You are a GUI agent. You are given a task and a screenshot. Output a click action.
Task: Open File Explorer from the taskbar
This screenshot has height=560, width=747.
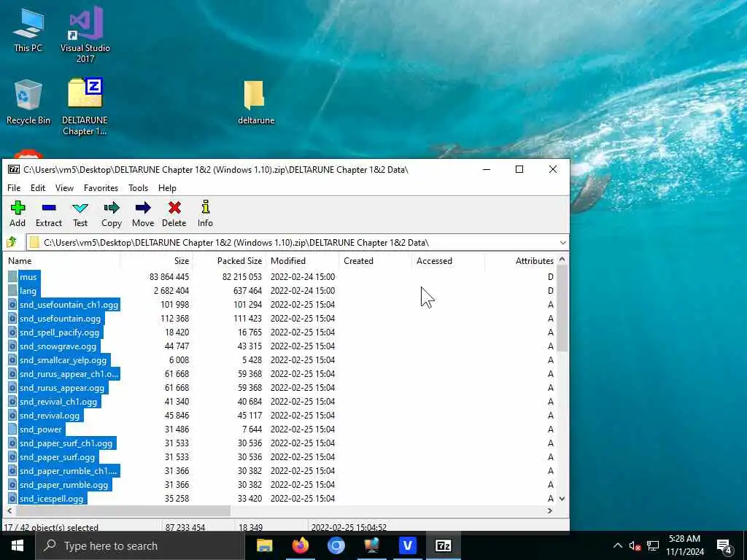[264, 545]
